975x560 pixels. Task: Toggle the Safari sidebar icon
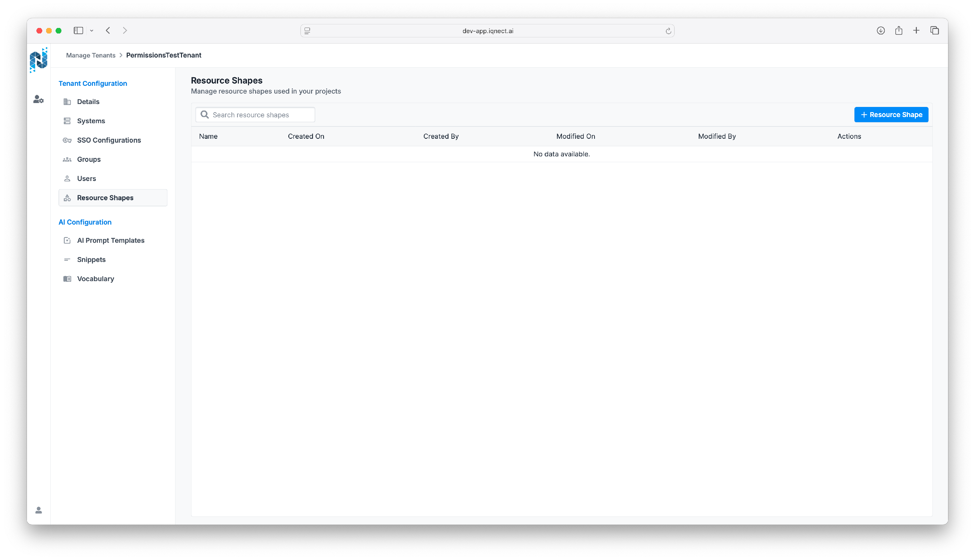coord(78,30)
